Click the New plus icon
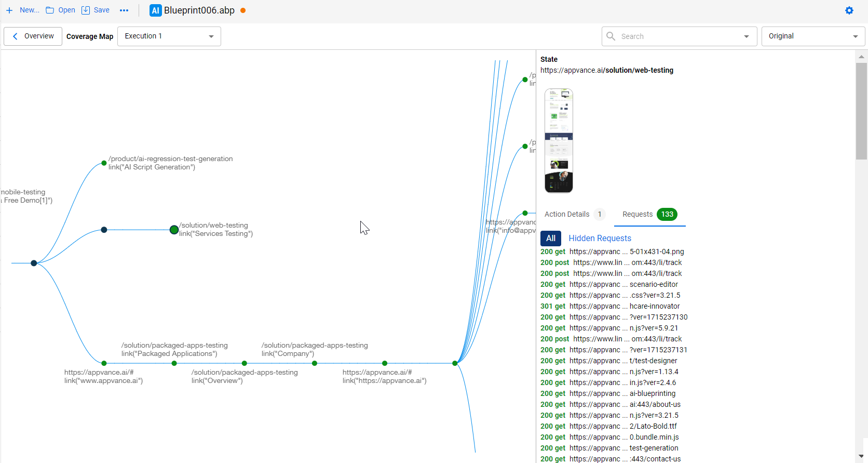Viewport: 868px width, 463px height. click(9, 10)
